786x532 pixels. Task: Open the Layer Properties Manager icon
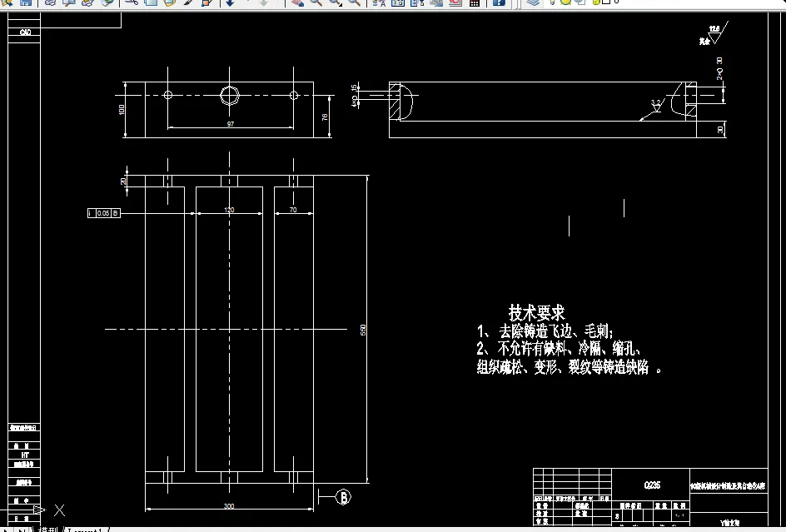[533, 2]
